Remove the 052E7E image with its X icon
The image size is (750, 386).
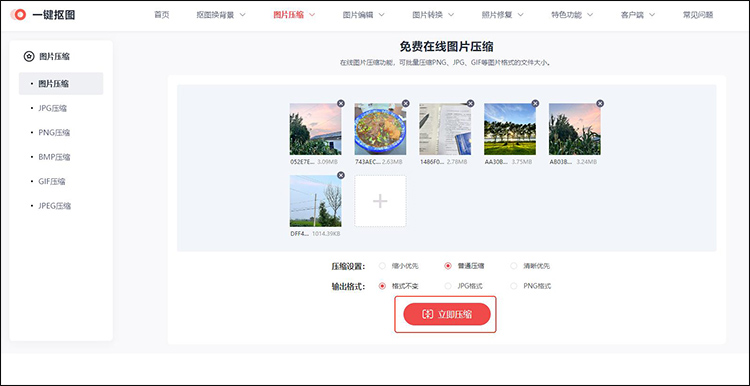pos(341,103)
